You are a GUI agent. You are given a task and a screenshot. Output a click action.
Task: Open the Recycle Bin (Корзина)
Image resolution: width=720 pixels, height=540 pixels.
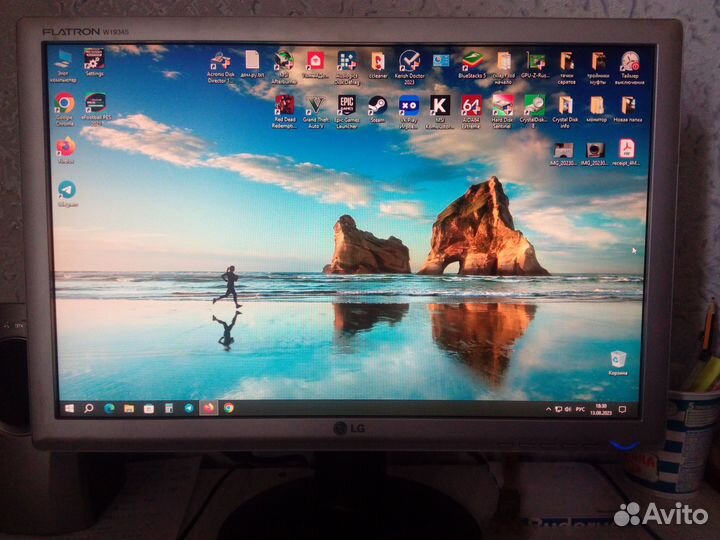pyautogui.click(x=618, y=359)
